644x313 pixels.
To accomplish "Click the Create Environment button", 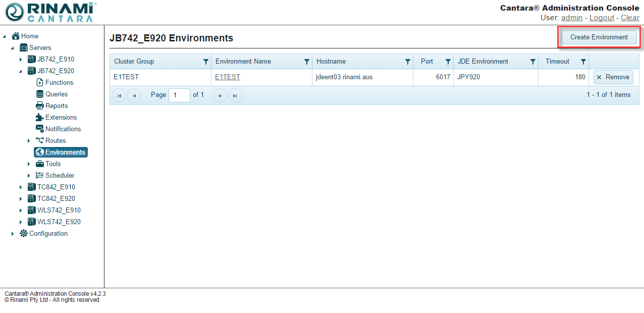I will (x=599, y=37).
